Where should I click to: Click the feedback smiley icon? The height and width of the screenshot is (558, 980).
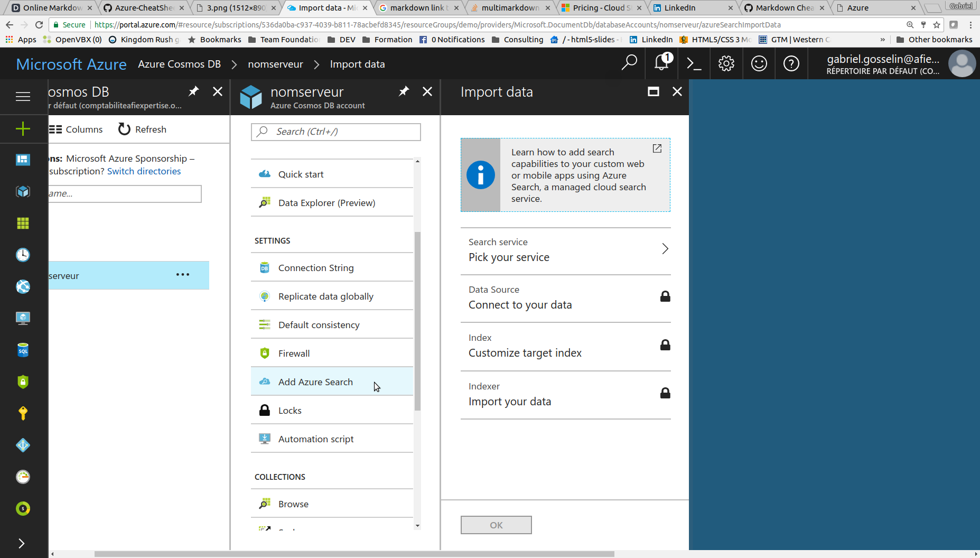759,63
